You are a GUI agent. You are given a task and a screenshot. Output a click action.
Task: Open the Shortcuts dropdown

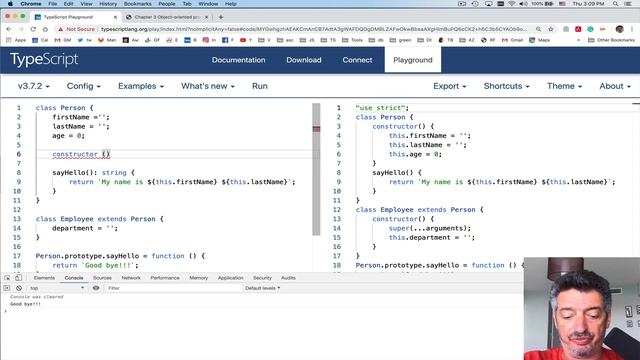(507, 86)
